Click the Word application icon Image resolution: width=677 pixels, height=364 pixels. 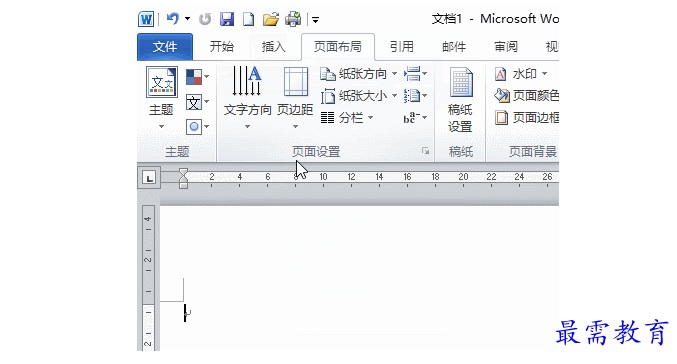click(x=146, y=19)
